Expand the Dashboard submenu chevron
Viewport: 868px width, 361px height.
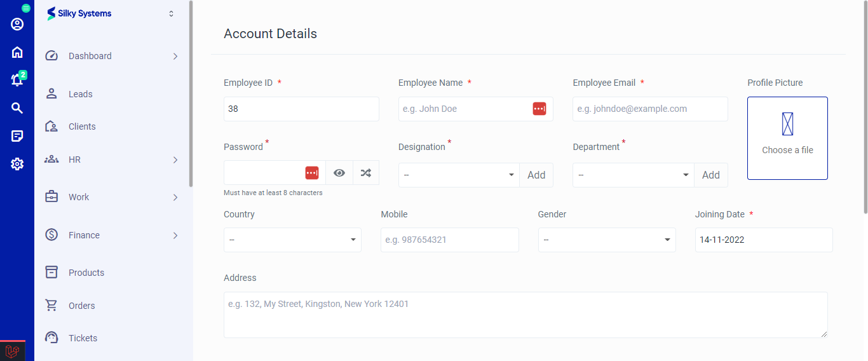click(x=175, y=56)
